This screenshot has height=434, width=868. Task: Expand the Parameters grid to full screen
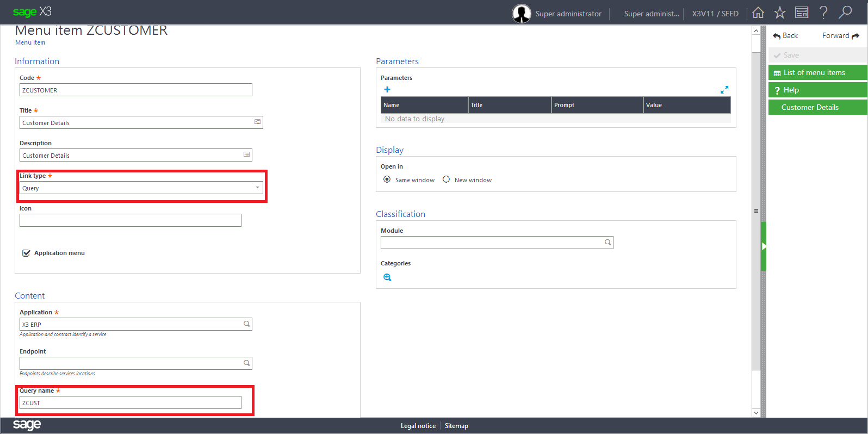click(x=724, y=90)
